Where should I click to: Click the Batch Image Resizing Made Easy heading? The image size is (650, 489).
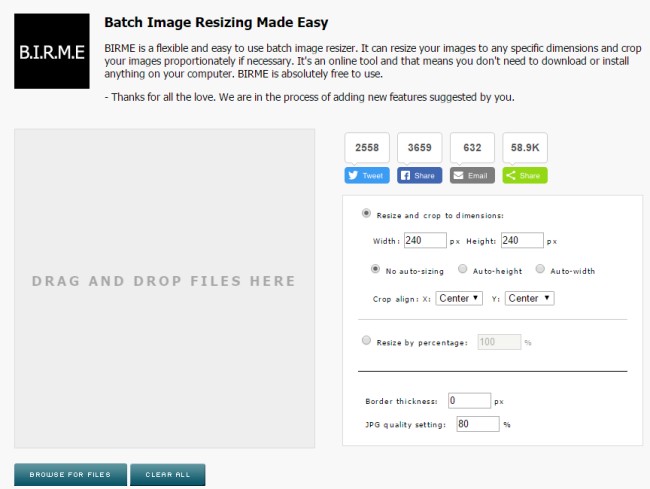(216, 22)
